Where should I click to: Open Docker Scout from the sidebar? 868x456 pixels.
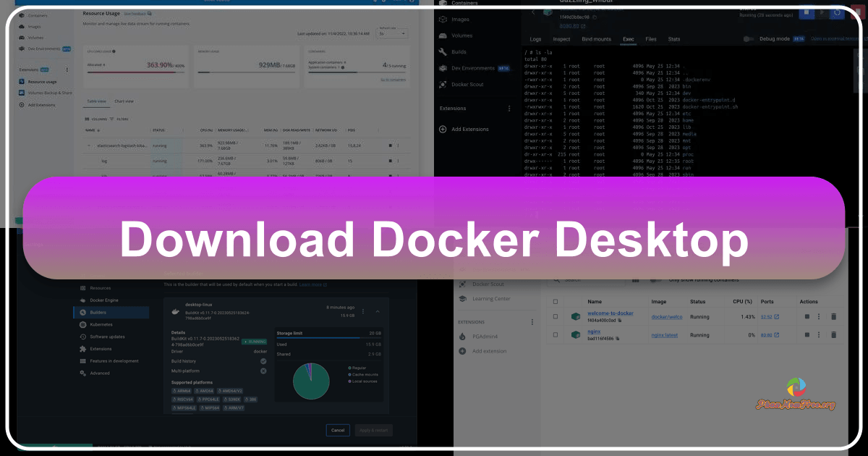point(468,84)
